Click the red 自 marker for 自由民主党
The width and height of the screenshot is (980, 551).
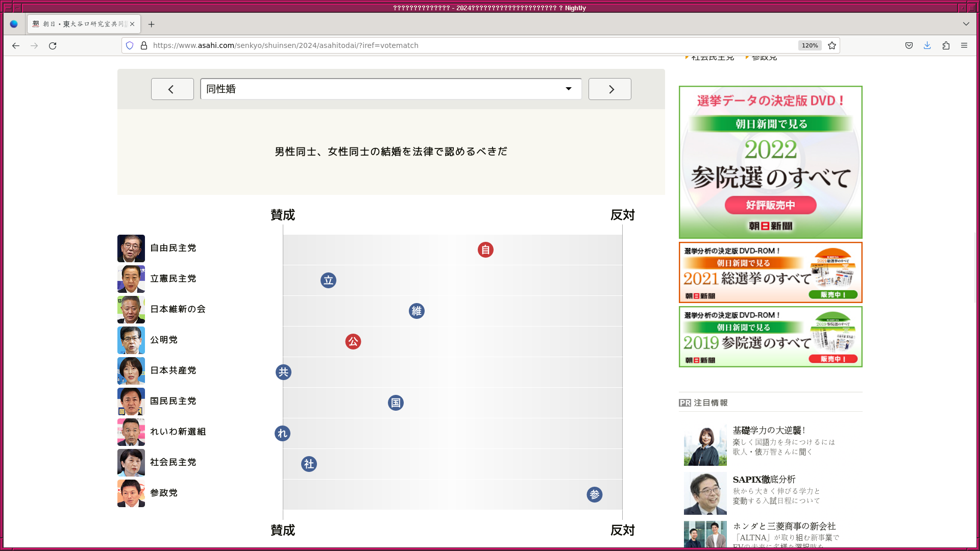(485, 250)
